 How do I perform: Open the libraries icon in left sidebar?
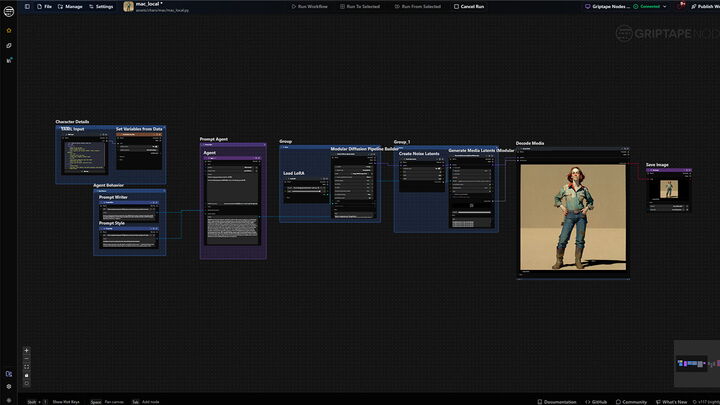click(9, 45)
